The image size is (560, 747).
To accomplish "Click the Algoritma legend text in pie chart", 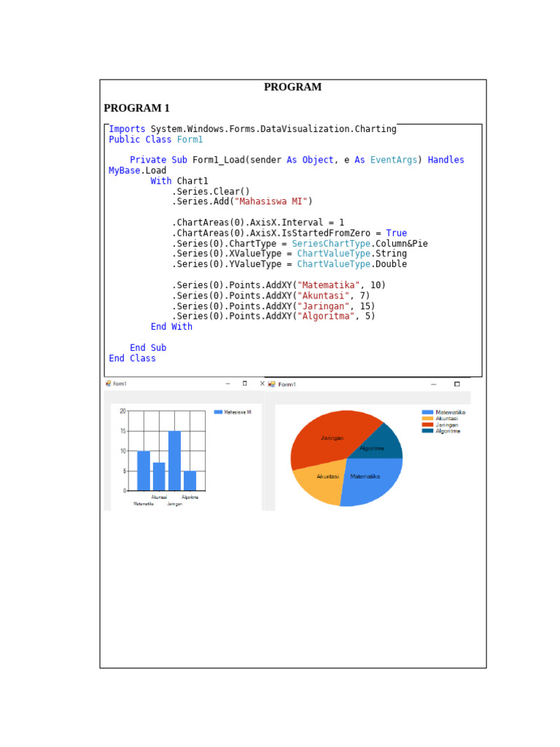I will (x=448, y=431).
